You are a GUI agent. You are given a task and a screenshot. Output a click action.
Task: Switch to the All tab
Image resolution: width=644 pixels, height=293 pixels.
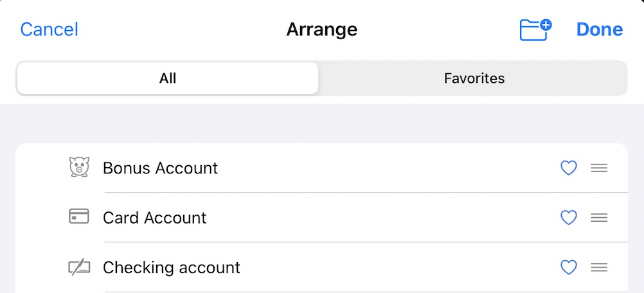point(168,78)
